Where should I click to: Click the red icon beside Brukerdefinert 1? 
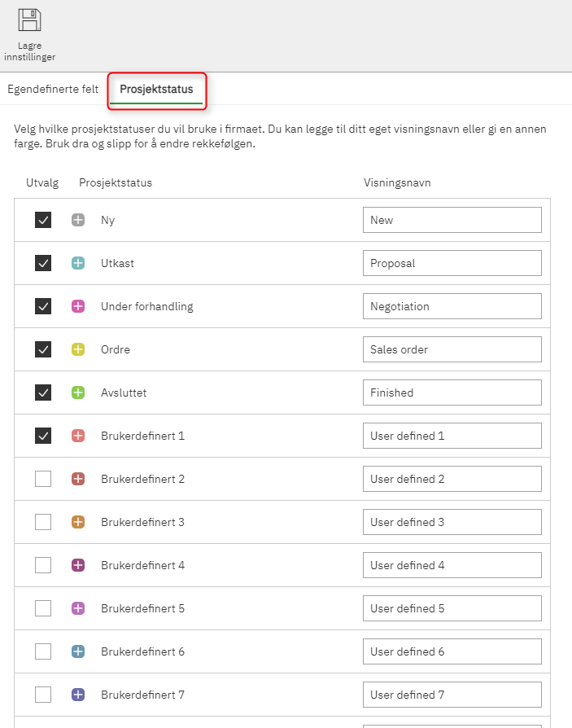point(78,436)
